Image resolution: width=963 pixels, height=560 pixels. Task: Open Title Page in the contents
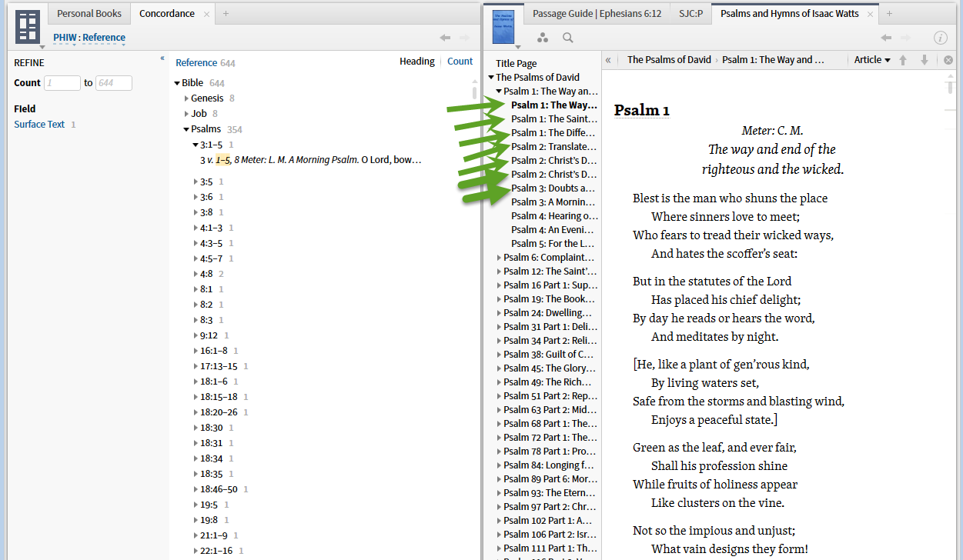[x=517, y=63]
